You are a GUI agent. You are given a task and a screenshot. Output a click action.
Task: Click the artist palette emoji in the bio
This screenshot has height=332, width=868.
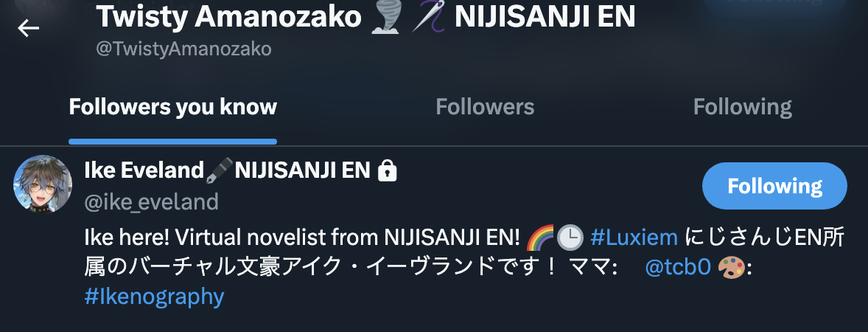tap(731, 268)
